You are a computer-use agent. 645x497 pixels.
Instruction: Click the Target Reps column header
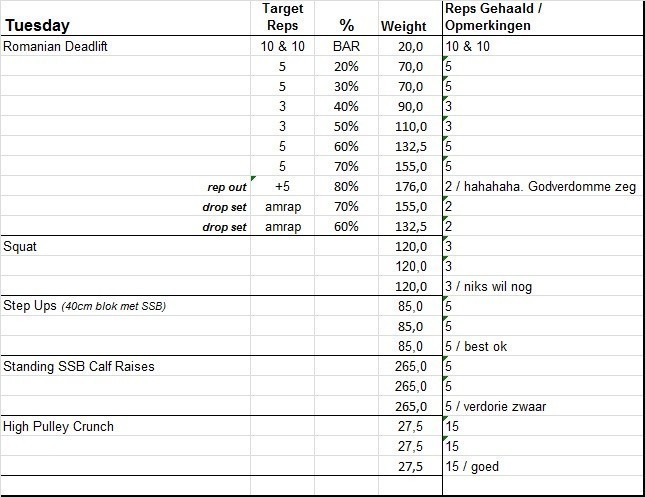pyautogui.click(x=282, y=17)
